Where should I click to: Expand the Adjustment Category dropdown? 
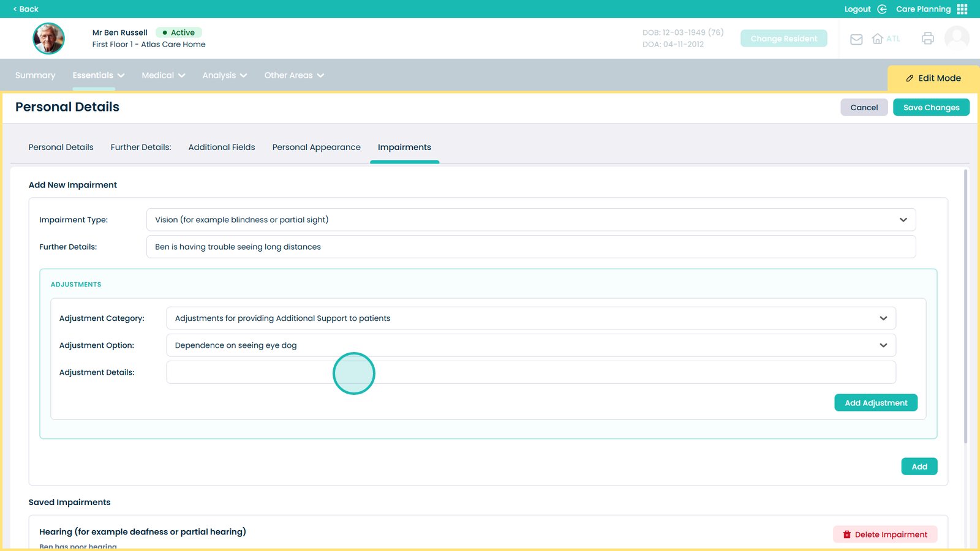tap(883, 318)
